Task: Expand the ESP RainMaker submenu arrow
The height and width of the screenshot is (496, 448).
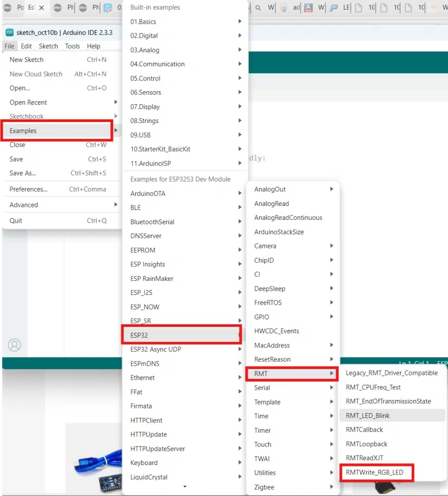Action: pyautogui.click(x=240, y=279)
